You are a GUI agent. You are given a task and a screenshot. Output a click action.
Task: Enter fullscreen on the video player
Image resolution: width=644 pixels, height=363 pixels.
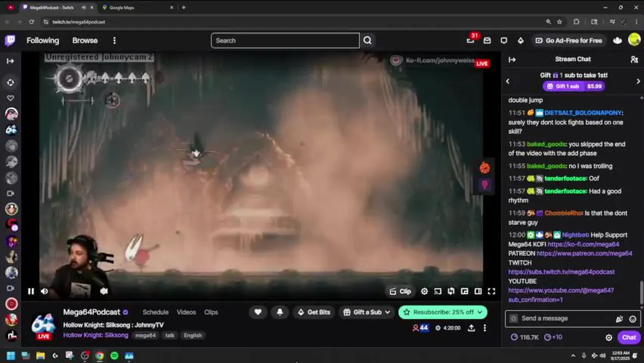(491, 291)
